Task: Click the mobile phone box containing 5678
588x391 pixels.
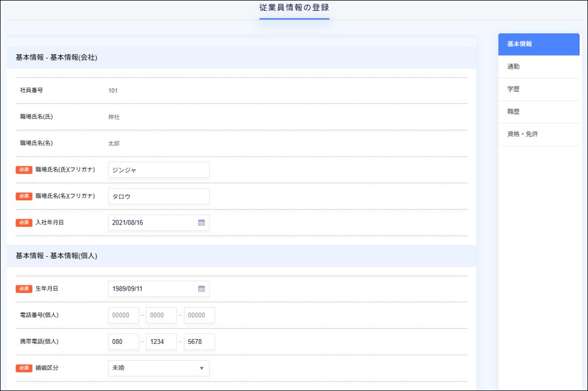Action: coord(199,342)
